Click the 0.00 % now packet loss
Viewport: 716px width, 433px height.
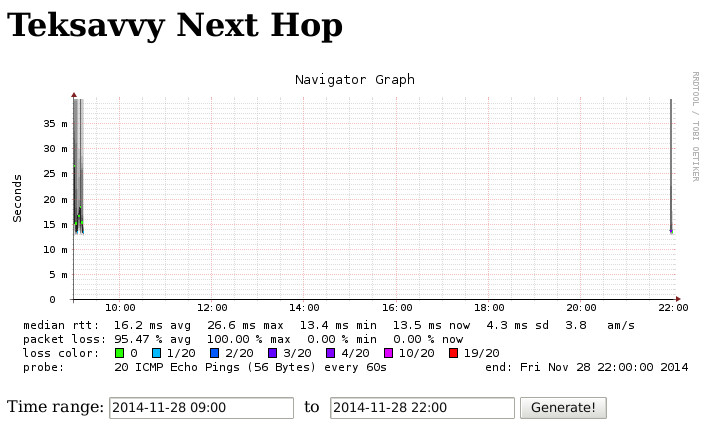pyautogui.click(x=428, y=339)
